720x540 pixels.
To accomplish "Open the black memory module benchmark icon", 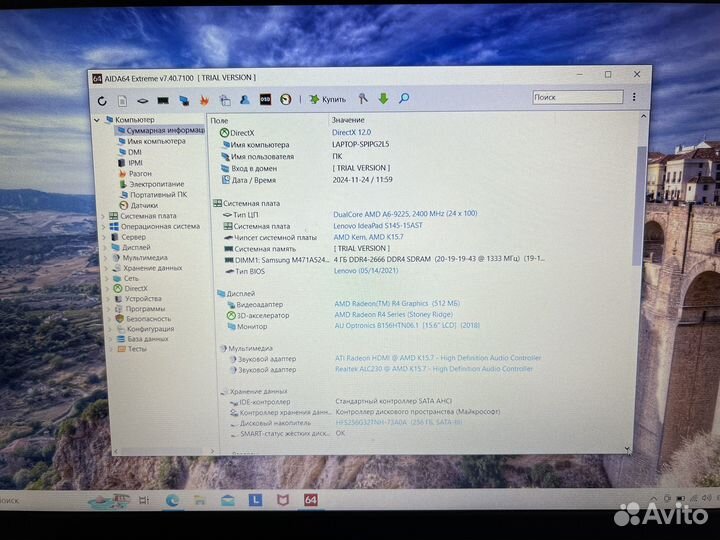I will 163,100.
